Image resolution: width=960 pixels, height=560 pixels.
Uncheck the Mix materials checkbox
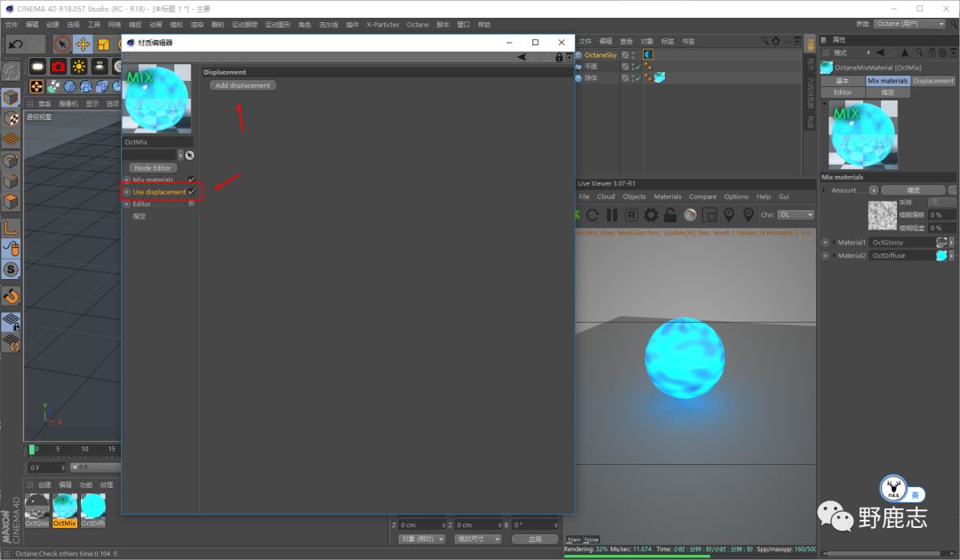[191, 180]
